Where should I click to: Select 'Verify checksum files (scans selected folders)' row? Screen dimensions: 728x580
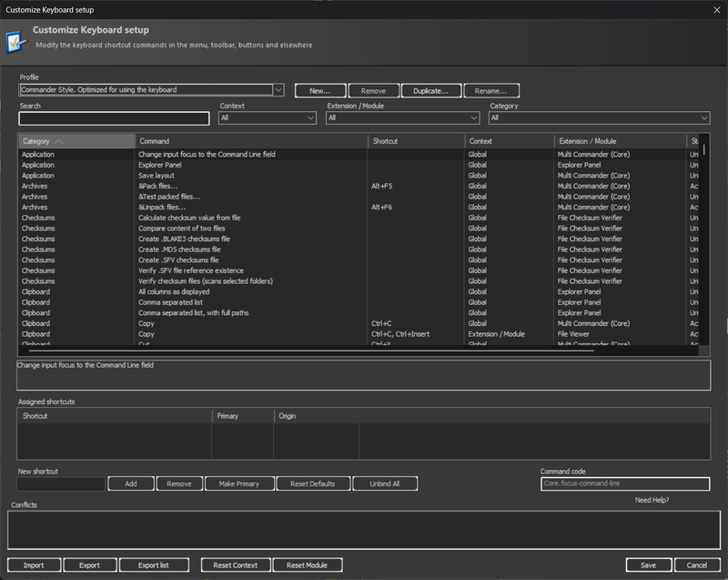(359, 281)
